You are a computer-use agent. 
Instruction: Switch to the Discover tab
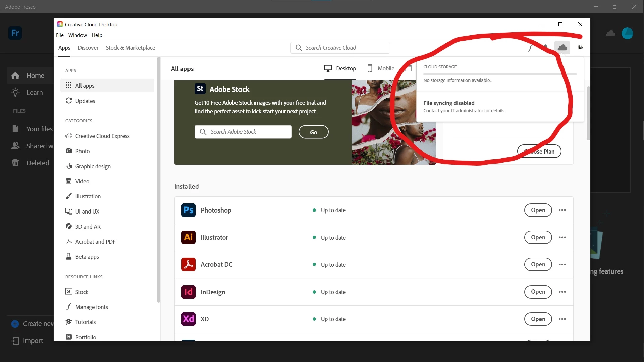click(88, 48)
